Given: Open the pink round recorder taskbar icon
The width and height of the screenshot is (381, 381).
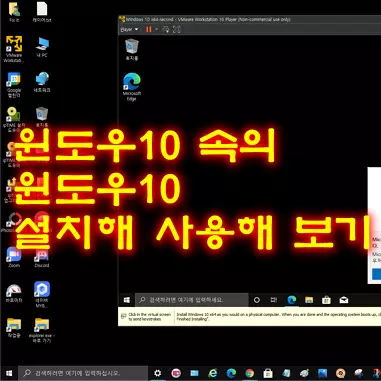Looking at the screenshot, I should 176,373.
